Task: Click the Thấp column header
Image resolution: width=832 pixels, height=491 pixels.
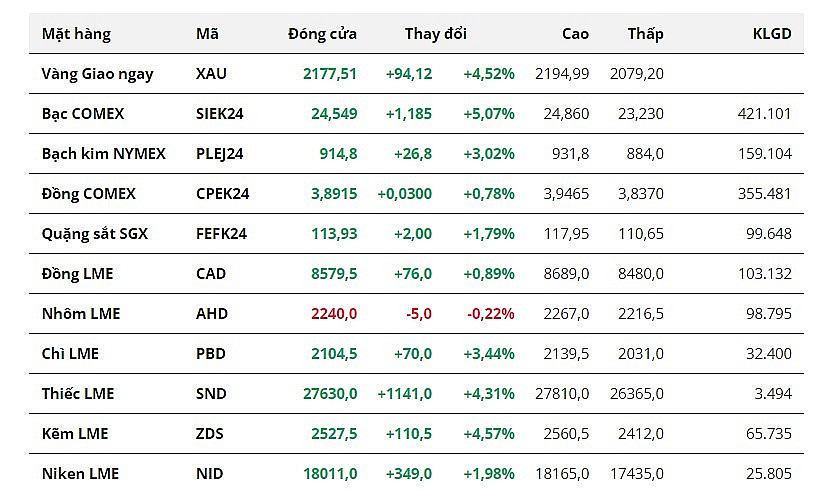Action: [645, 34]
